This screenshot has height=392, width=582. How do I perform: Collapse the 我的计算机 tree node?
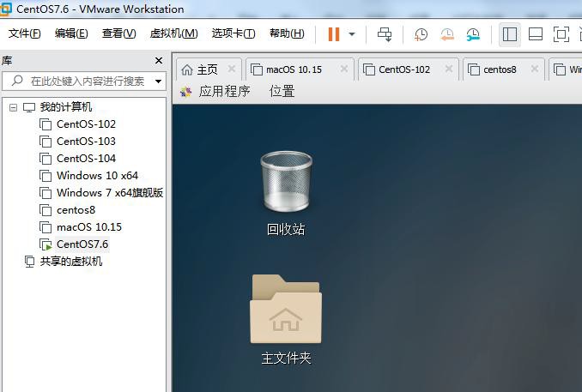point(13,107)
